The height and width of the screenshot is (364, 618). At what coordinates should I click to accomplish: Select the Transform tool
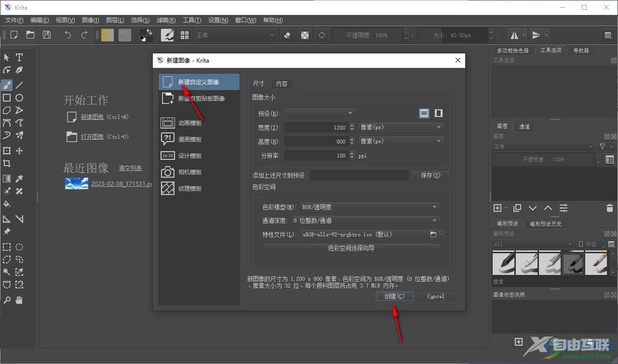pyautogui.click(x=7, y=151)
